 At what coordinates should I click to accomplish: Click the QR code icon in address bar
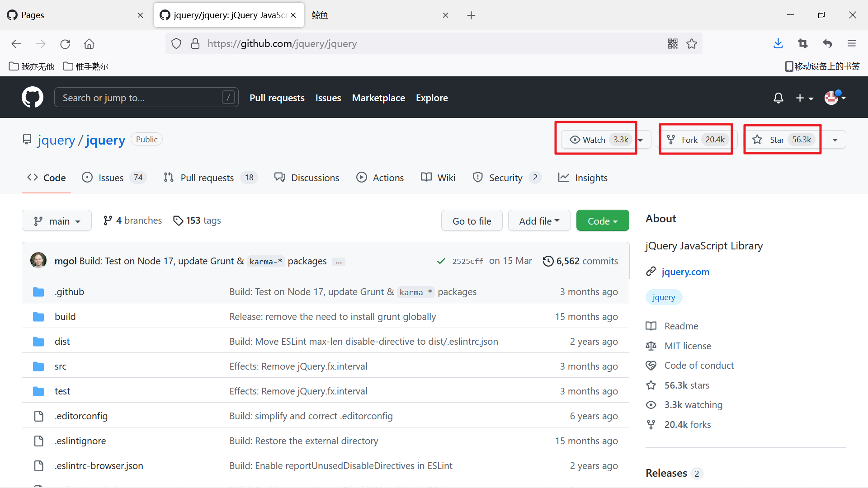tap(673, 44)
